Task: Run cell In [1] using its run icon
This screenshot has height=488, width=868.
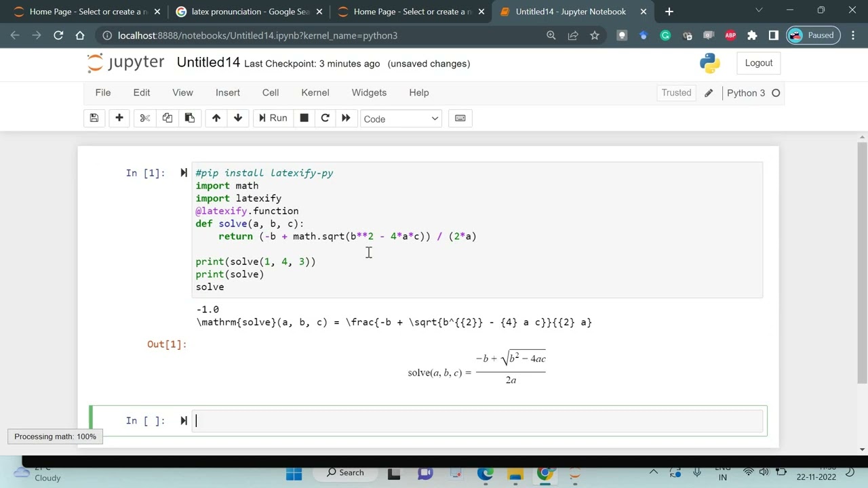Action: [x=184, y=173]
